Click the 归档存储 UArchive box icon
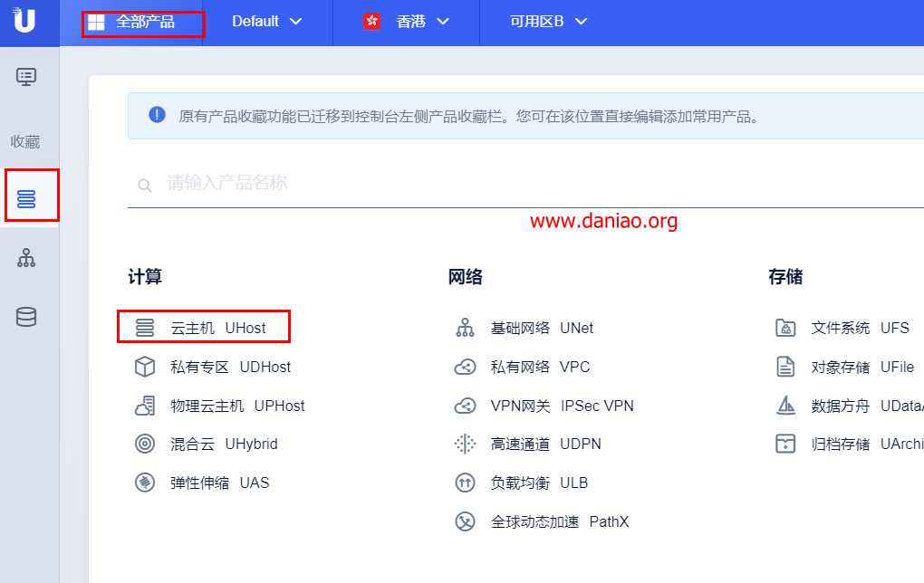 tap(785, 444)
